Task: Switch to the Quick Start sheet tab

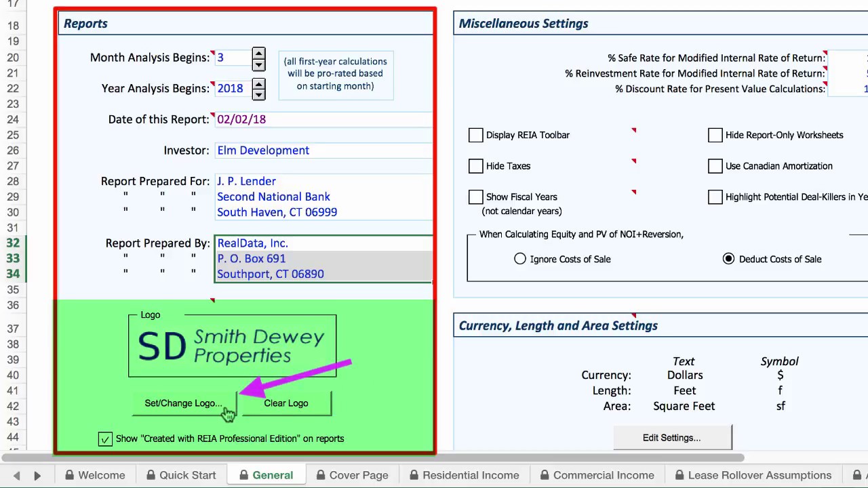Action: click(181, 475)
